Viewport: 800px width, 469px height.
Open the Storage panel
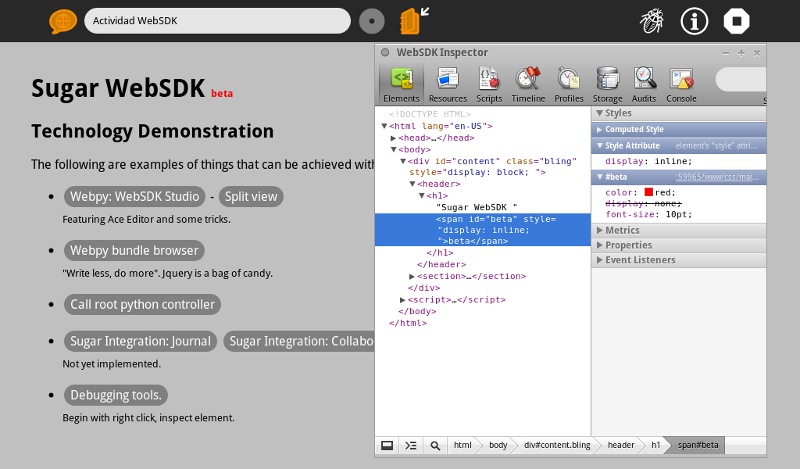click(607, 84)
